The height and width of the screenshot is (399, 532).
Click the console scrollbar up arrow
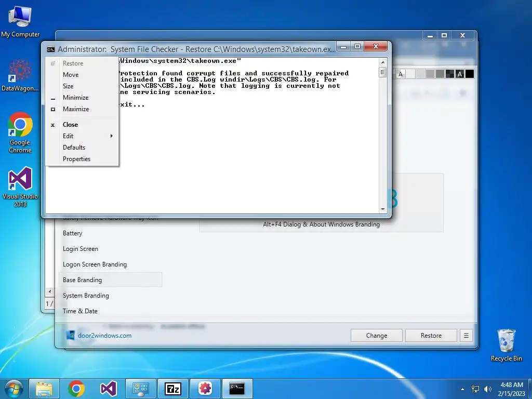point(383,62)
